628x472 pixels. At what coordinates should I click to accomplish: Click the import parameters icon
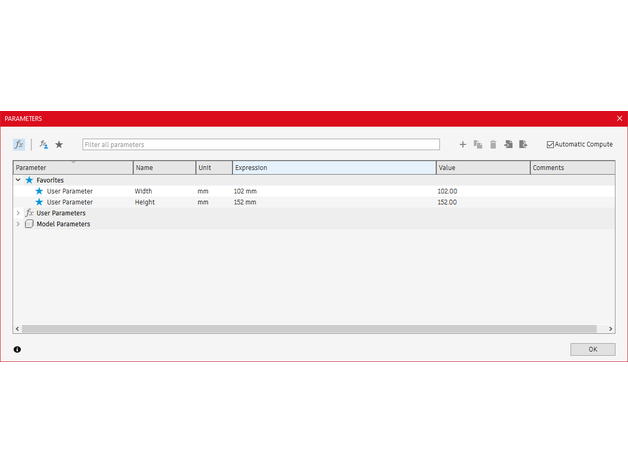508,145
